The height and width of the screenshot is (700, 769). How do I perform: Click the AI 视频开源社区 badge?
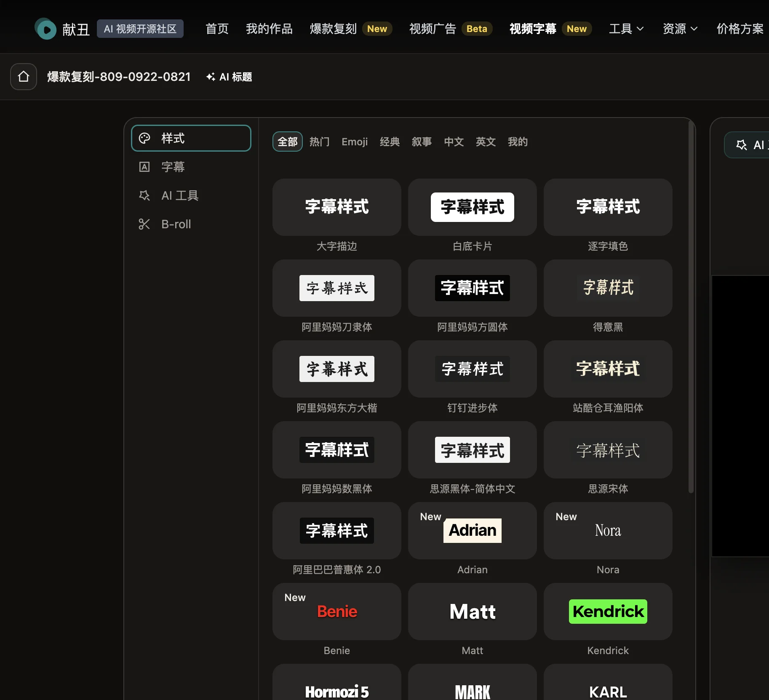(x=140, y=29)
